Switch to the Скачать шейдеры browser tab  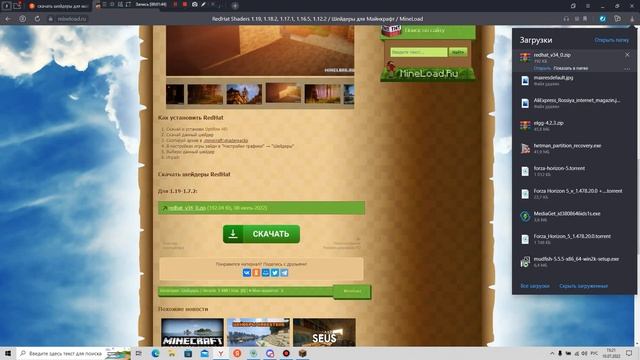point(60,6)
